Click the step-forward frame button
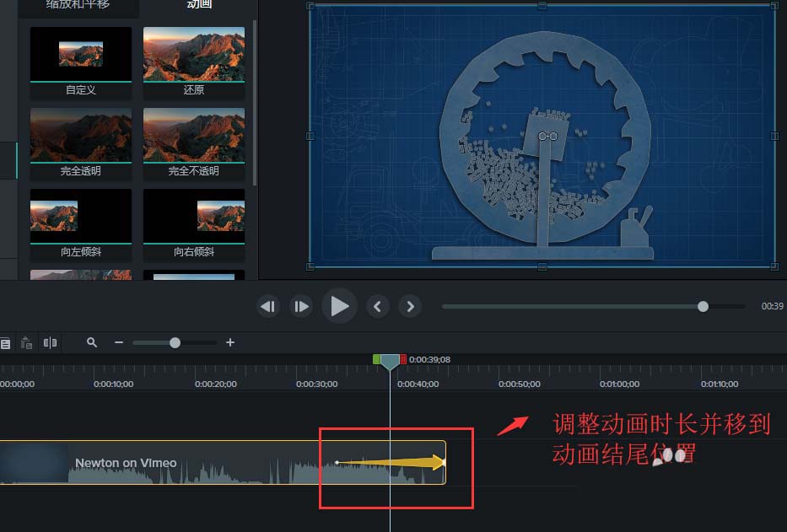 (301, 306)
